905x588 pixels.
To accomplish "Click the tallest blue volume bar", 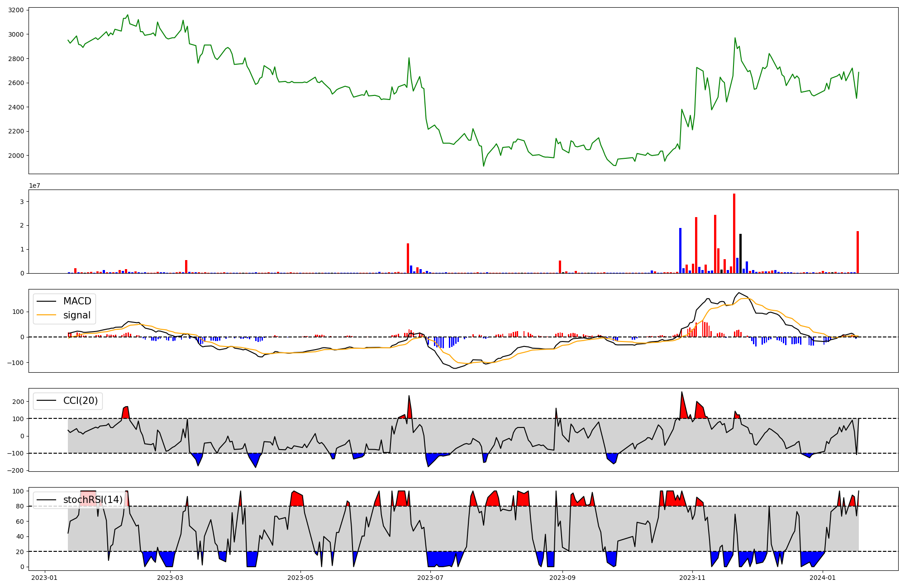I will [680, 250].
